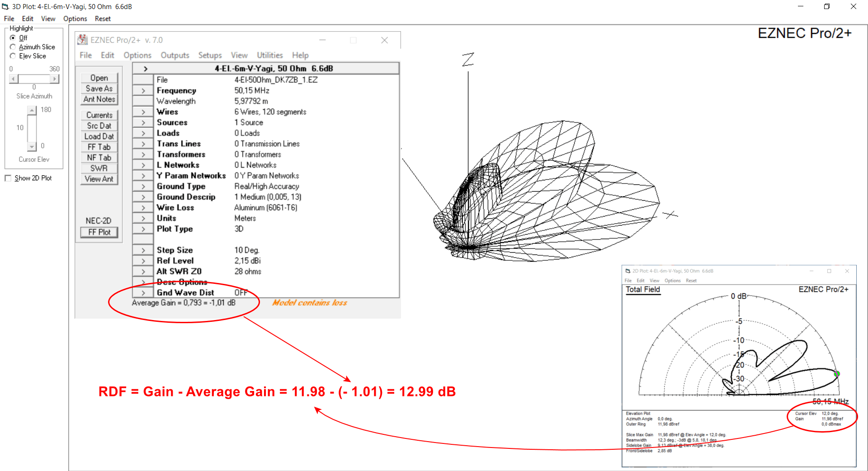Enable the Show 2D Plot checkbox
This screenshot has width=868, height=471.
8,178
